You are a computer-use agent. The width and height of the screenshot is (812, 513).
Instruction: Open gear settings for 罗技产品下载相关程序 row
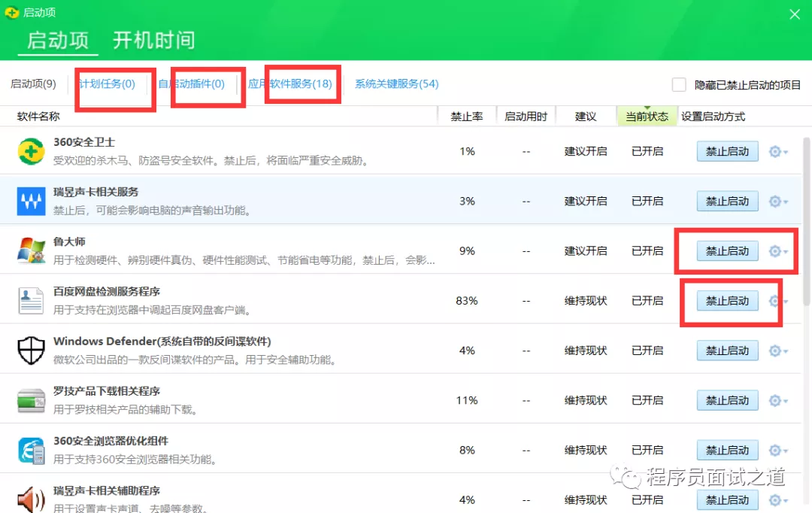point(778,400)
